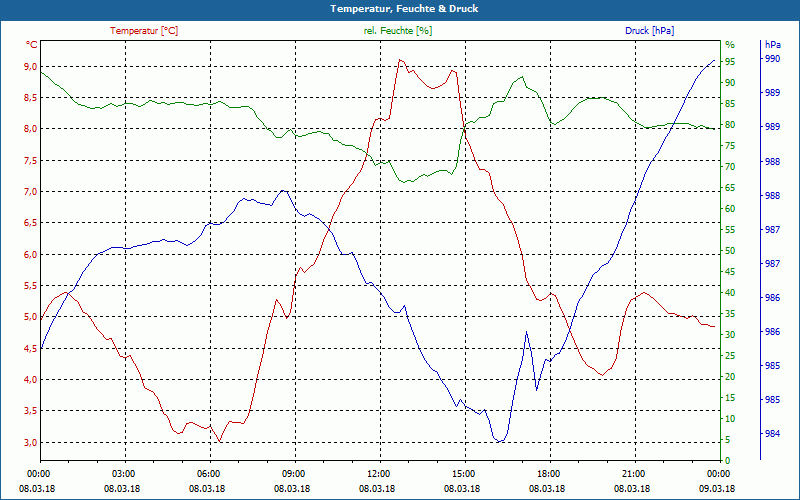
Task: Click the "95" humidity axis value
Action: coord(730,62)
